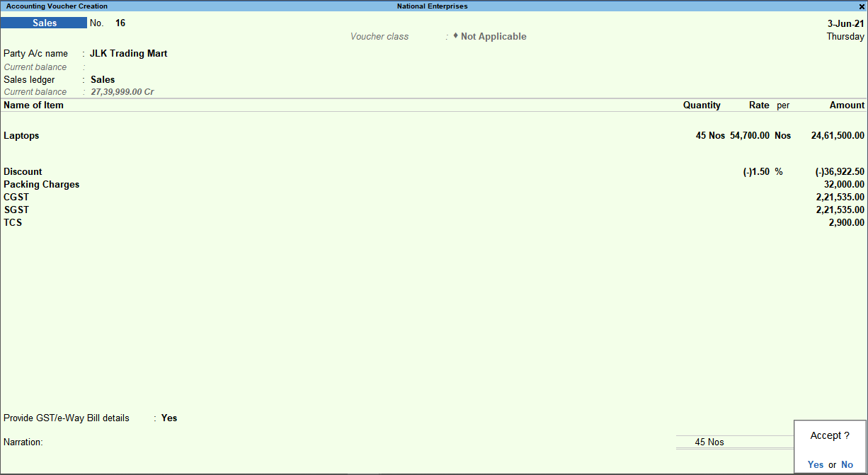Select the Laptops stock item row
Viewport: 868px width, 475px height.
[x=21, y=135]
